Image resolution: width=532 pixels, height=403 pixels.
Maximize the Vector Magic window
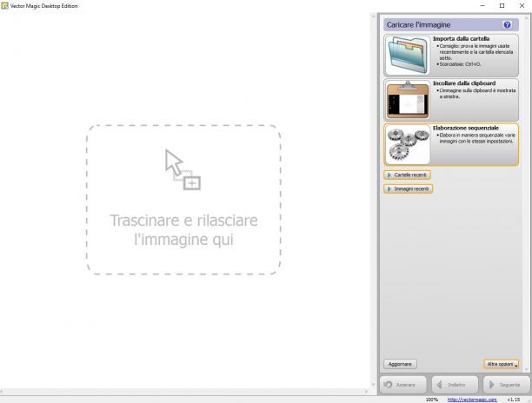pyautogui.click(x=502, y=6)
